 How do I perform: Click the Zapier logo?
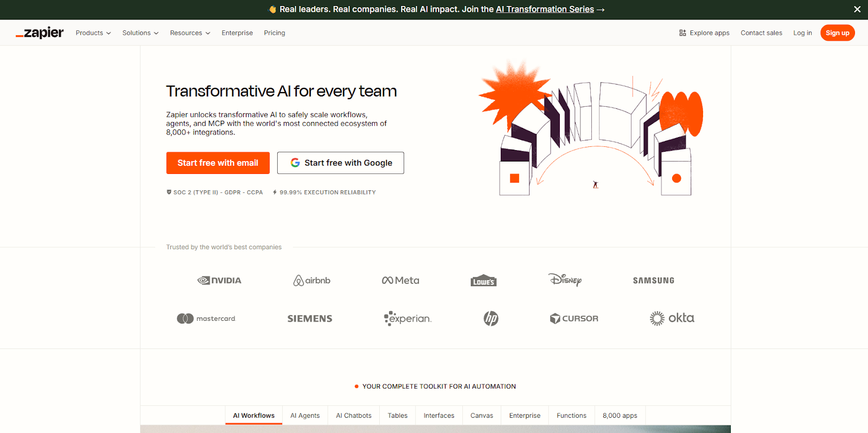tap(40, 33)
